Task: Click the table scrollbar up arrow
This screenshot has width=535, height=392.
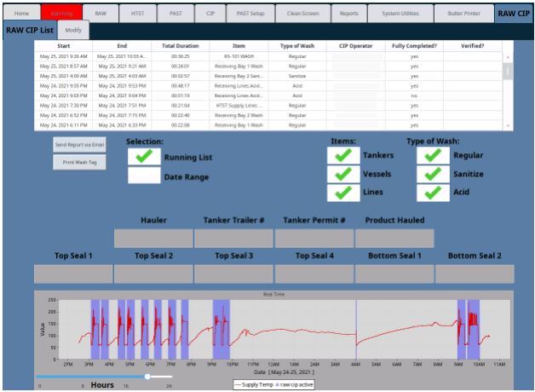Action: coord(509,58)
